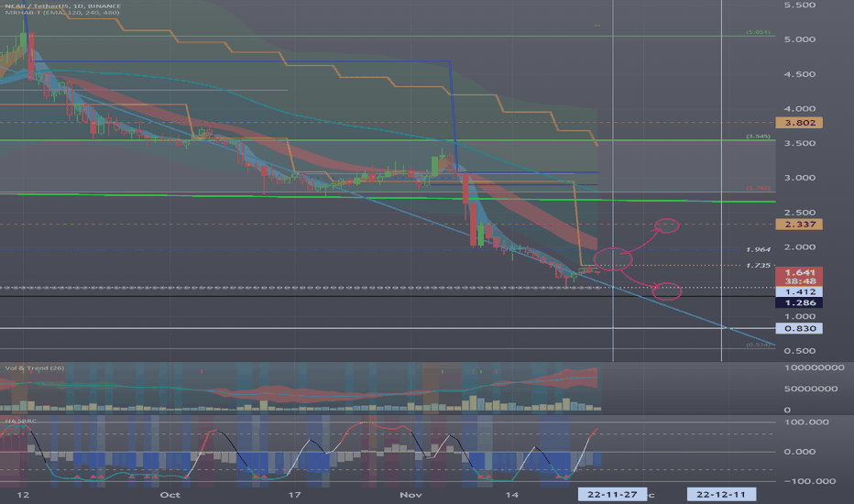Click 5.500 on the price axis

coord(800,5)
